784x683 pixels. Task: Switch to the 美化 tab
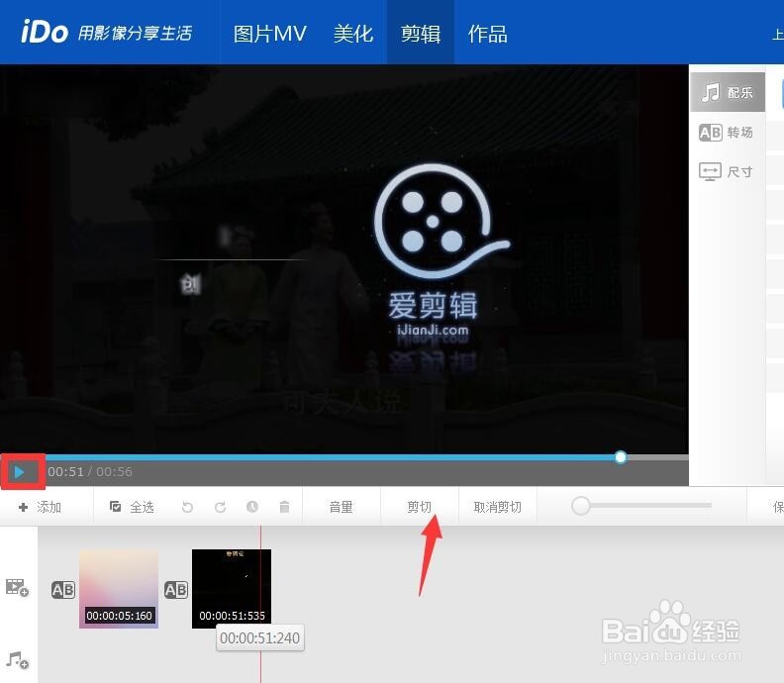click(x=353, y=34)
